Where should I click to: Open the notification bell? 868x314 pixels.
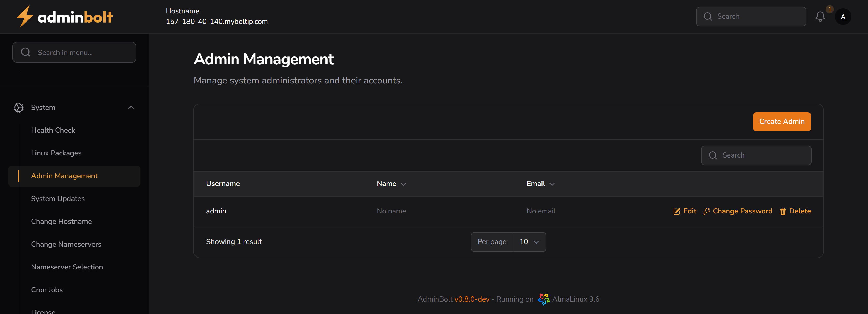tap(821, 17)
